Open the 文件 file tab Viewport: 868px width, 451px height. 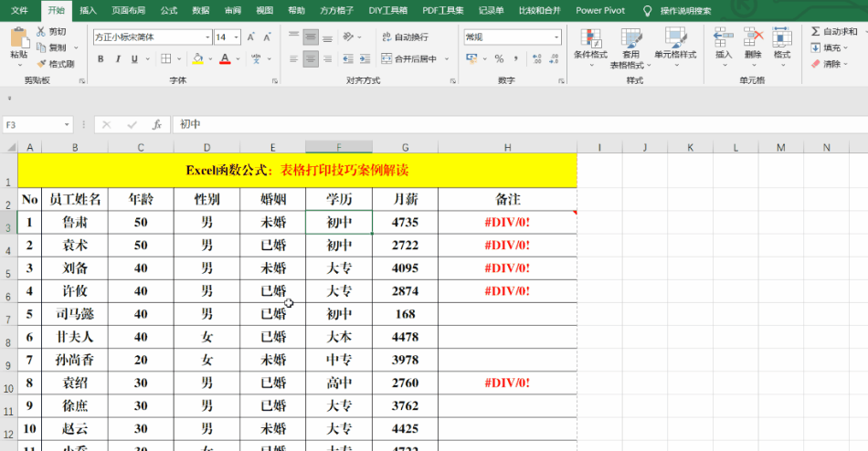point(19,11)
